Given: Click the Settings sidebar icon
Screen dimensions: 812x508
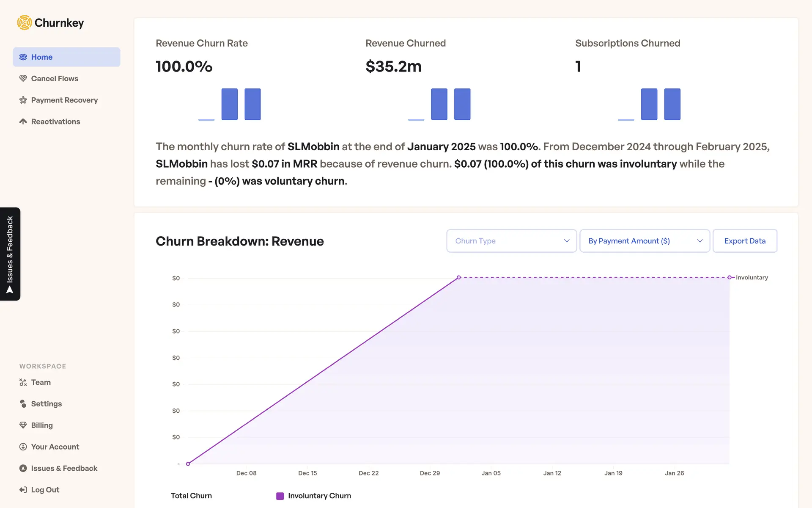Looking at the screenshot, I should coord(23,404).
